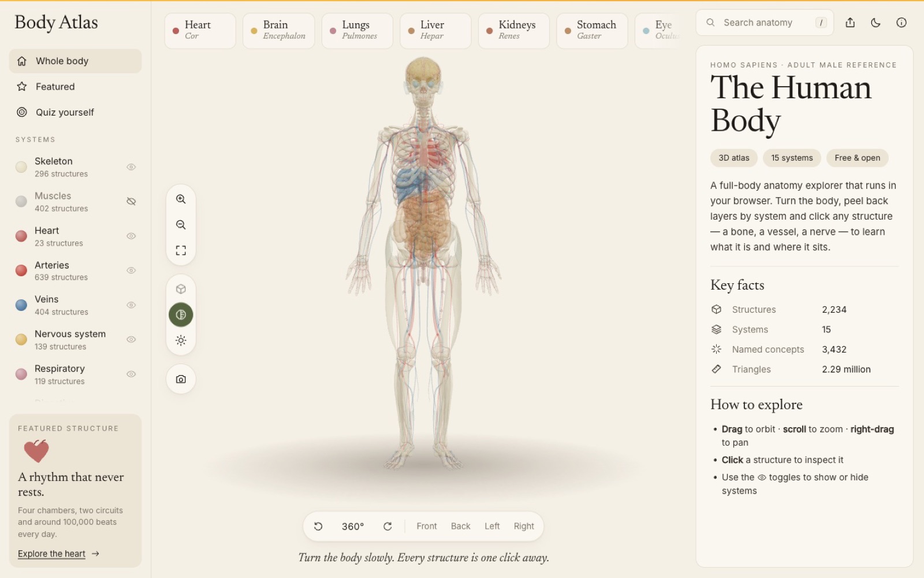Click the Search anatomy field
The image size is (924, 578).
click(765, 23)
